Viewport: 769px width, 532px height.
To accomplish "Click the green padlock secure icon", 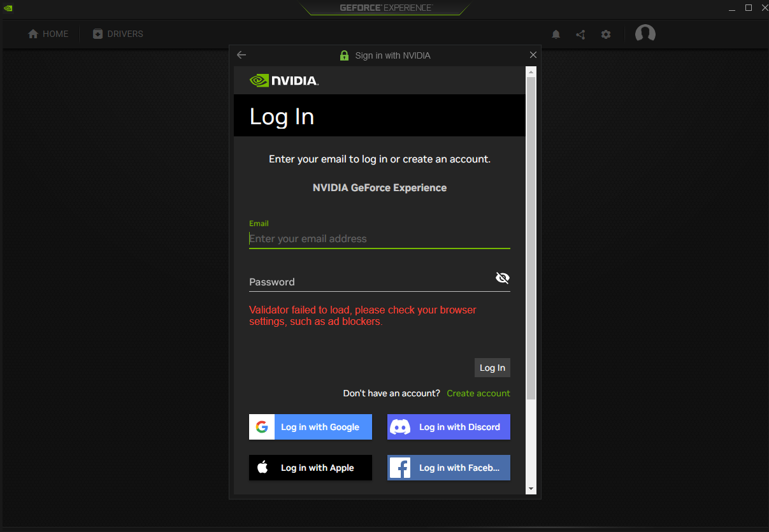I will tap(344, 55).
